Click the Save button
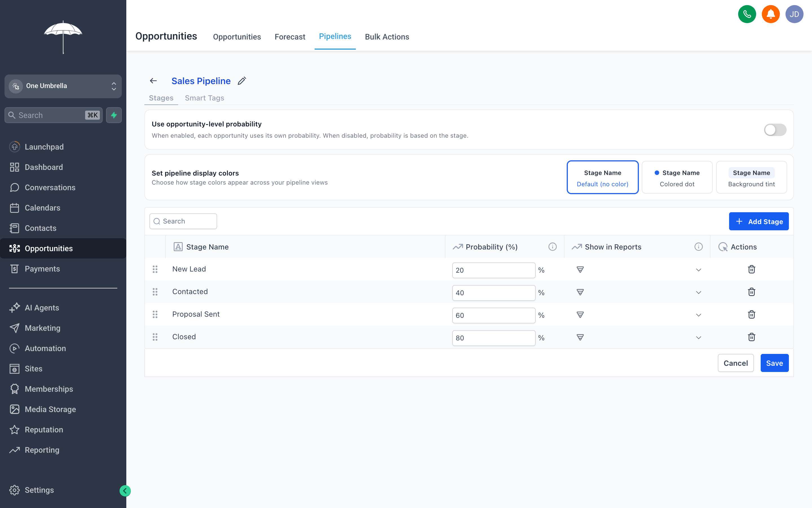The image size is (812, 508). coord(775,363)
